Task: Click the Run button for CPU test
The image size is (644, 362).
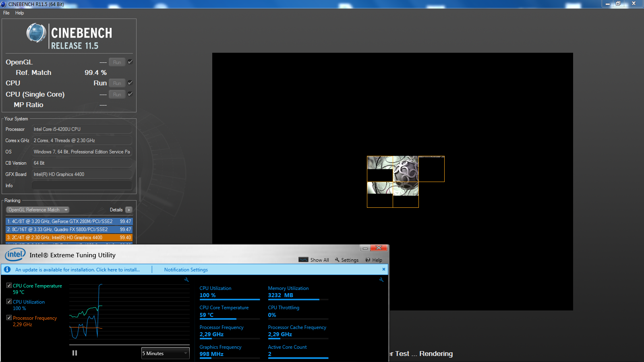Action: [117, 83]
